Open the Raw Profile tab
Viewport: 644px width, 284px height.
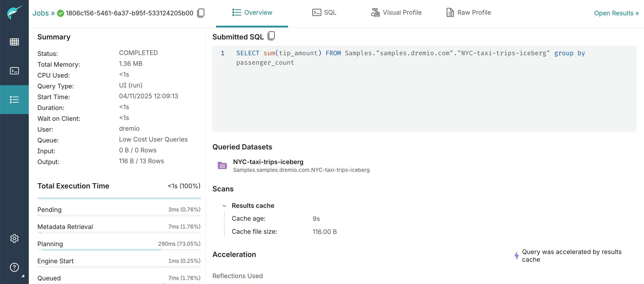click(x=468, y=13)
